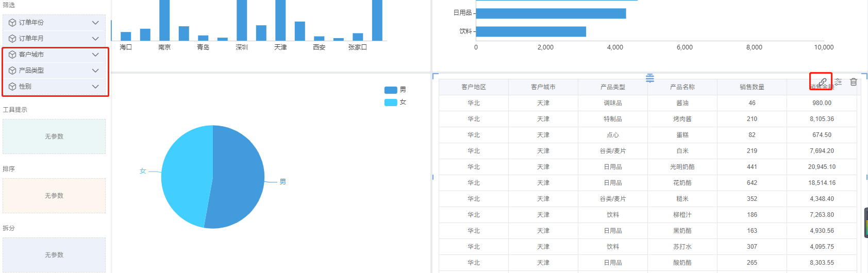This screenshot has height=273, width=868.
Task: Click the cube icon beside 产品类型
Action: pos(12,71)
